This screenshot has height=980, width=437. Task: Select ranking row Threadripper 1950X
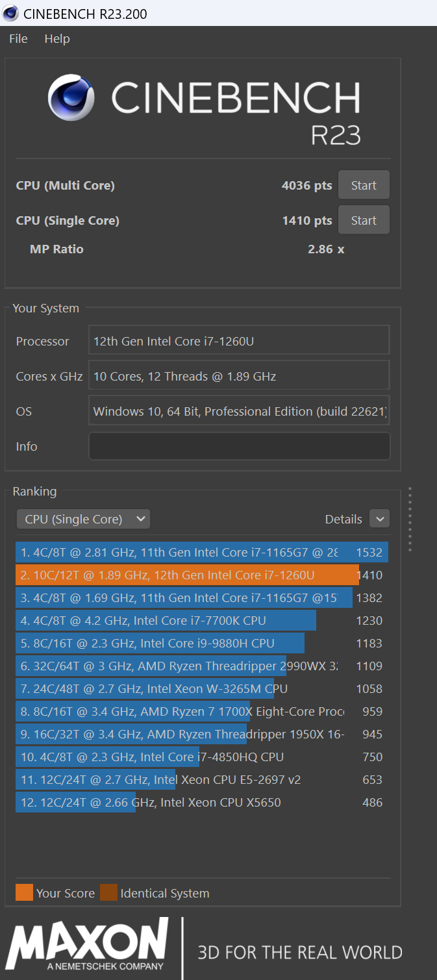pyautogui.click(x=202, y=734)
